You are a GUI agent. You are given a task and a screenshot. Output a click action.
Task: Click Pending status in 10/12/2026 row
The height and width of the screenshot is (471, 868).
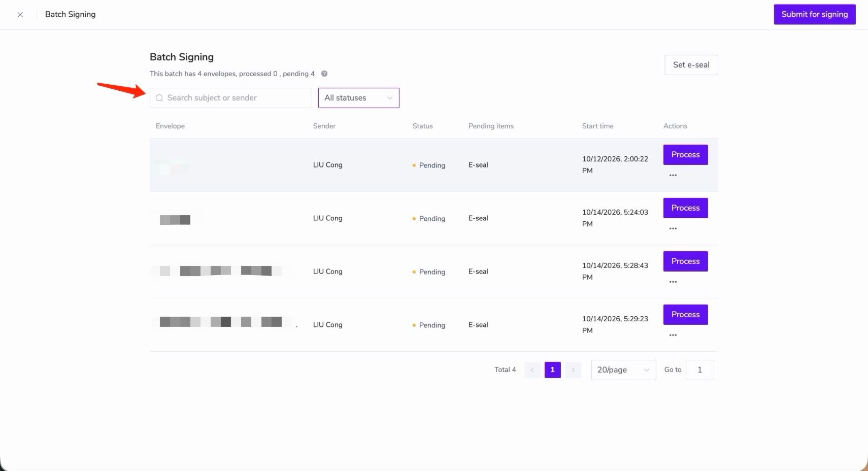pos(429,165)
